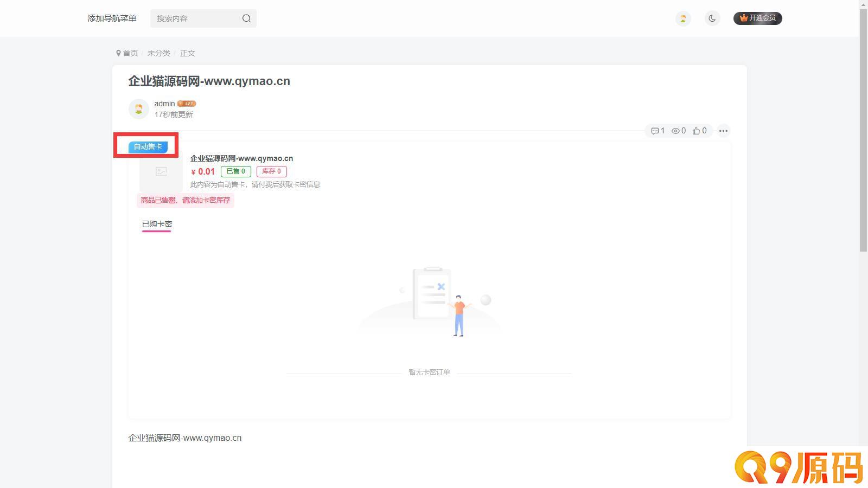The width and height of the screenshot is (868, 488).
Task: Click the article body text 企业猫源码网-www.qymao.cn
Action: (185, 438)
